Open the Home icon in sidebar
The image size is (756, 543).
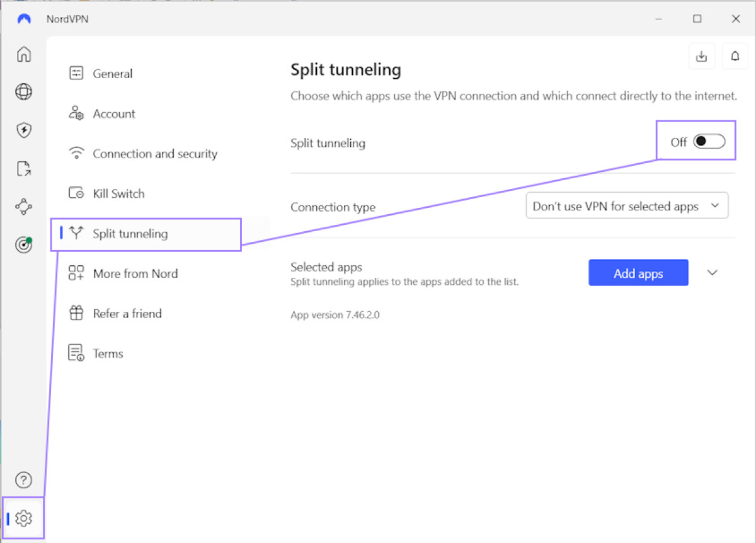tap(23, 54)
